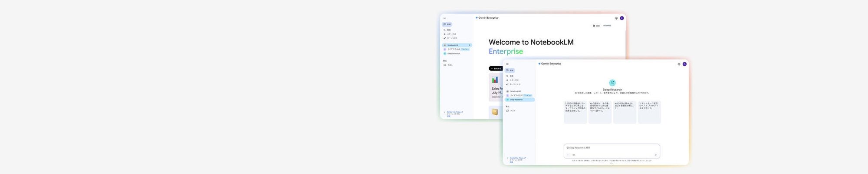Image resolution: width=868 pixels, height=174 pixels.
Task: Click the settings gear in the Deep Research window
Action: click(x=679, y=64)
